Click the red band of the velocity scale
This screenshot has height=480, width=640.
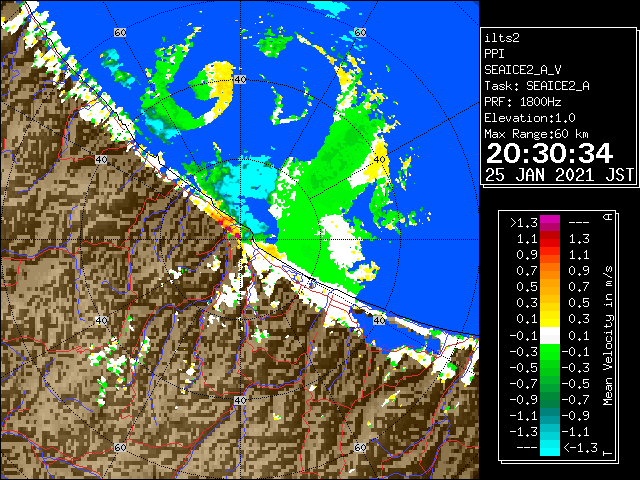550,240
